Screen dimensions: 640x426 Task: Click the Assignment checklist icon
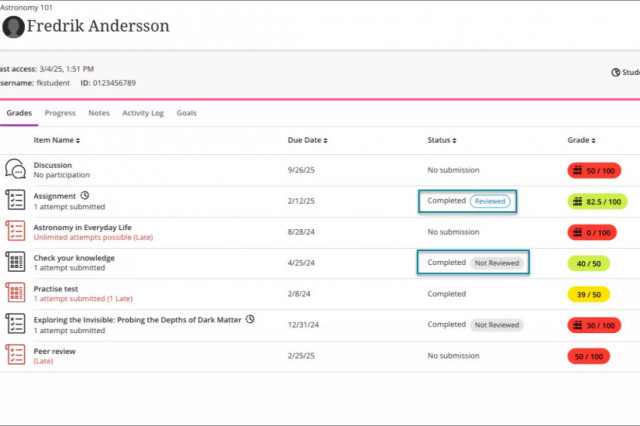[16, 200]
